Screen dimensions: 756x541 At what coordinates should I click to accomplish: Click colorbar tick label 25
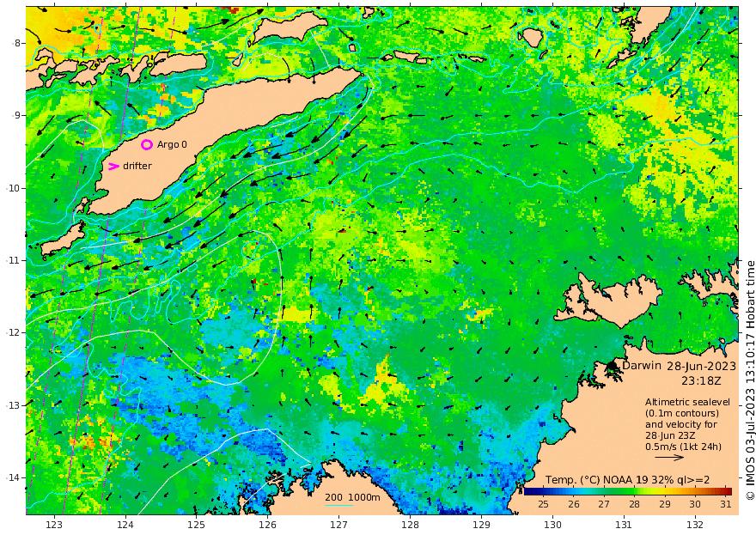point(543,504)
